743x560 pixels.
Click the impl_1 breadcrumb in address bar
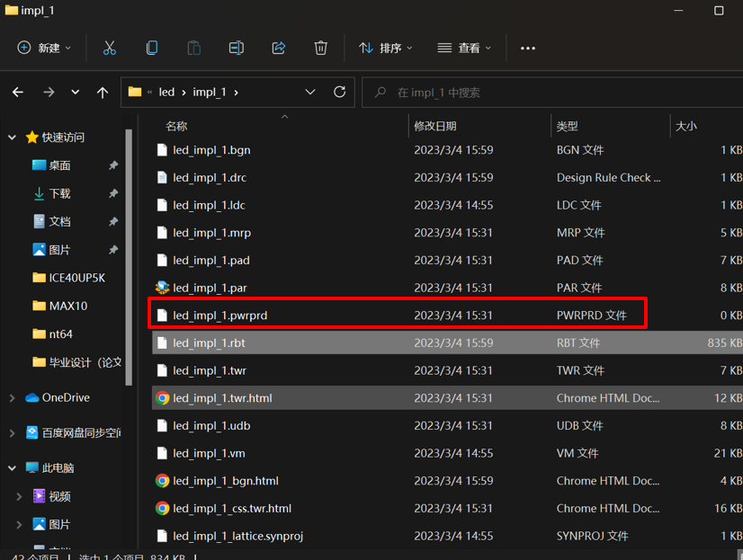tap(210, 92)
